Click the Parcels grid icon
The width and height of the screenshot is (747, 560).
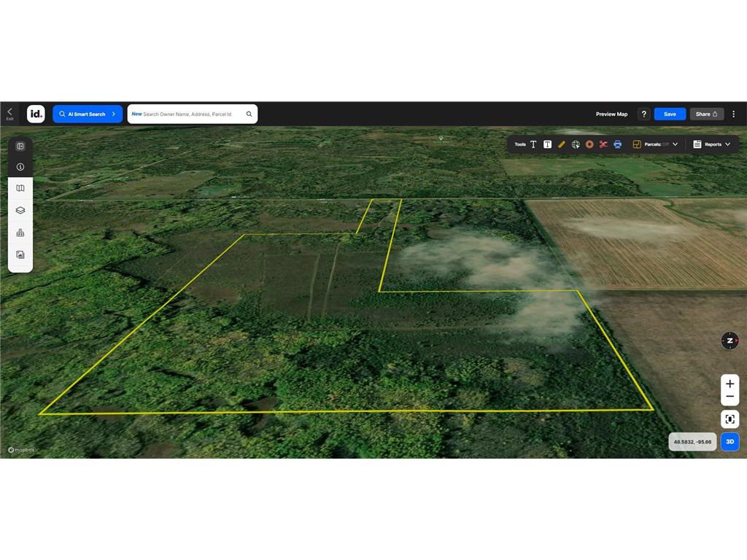click(x=637, y=144)
